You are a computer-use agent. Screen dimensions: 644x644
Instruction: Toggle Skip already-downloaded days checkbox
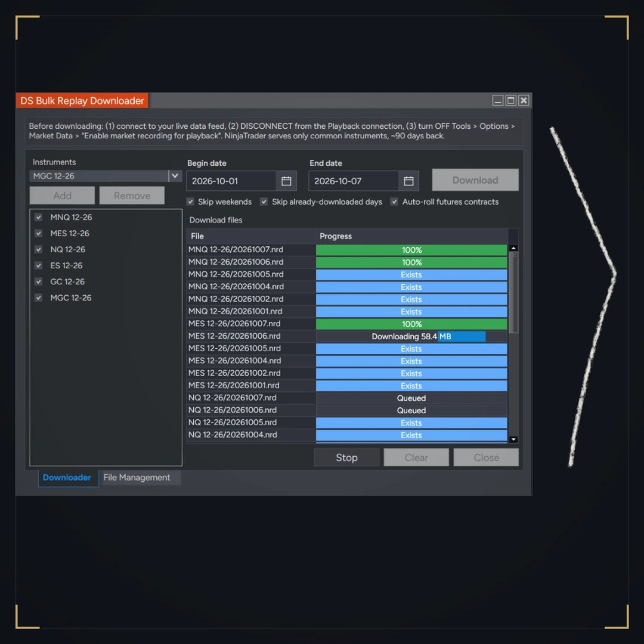[x=264, y=202]
